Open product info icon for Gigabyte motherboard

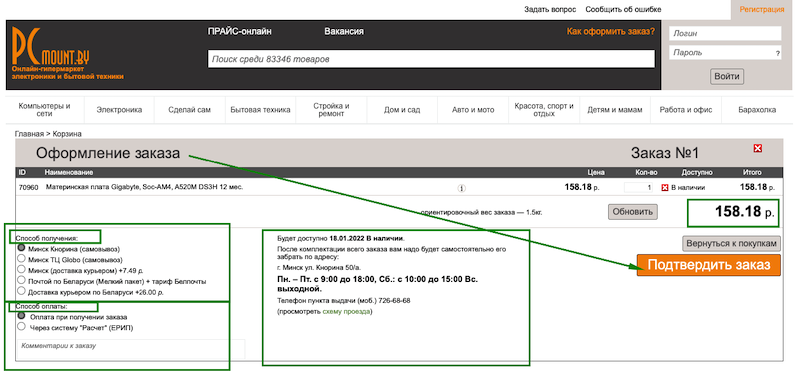461,188
